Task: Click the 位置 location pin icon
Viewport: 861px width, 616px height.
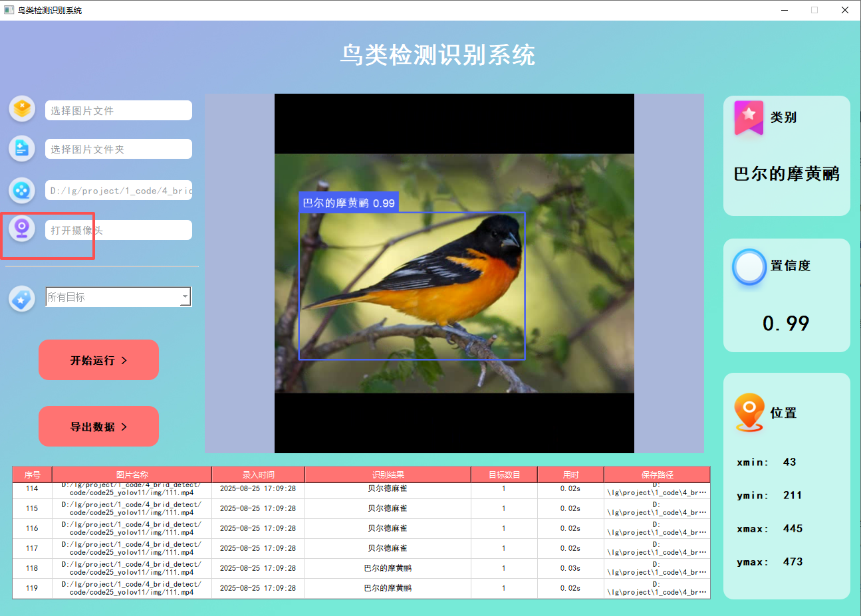Action: point(749,412)
